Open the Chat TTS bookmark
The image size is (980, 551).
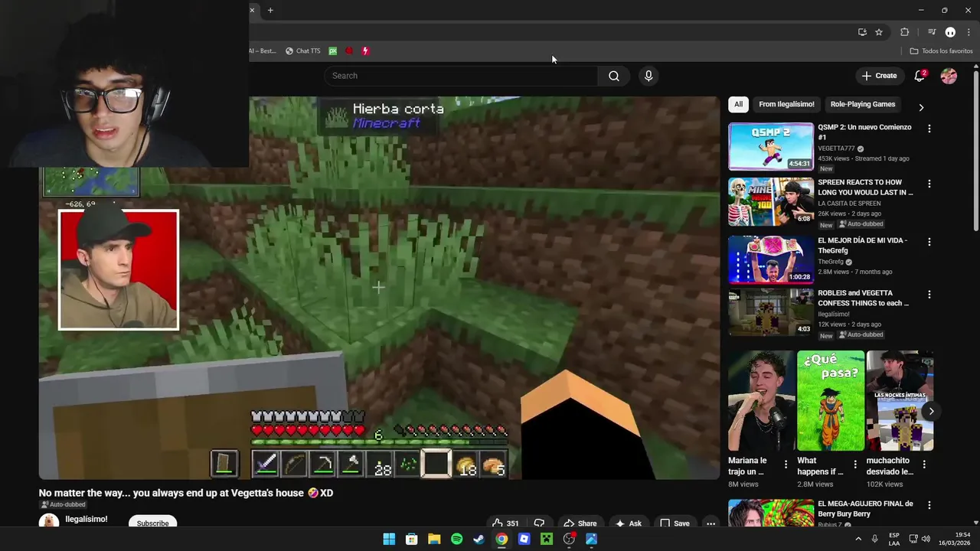pyautogui.click(x=303, y=51)
